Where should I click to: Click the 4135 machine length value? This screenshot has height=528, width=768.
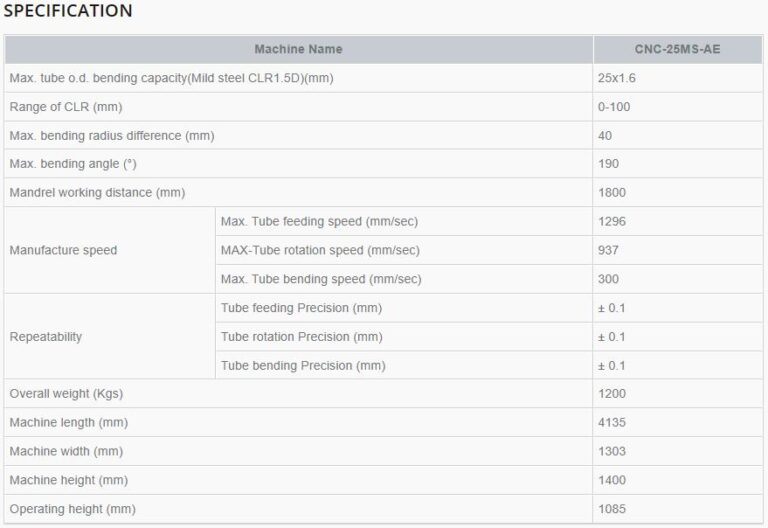[612, 423]
